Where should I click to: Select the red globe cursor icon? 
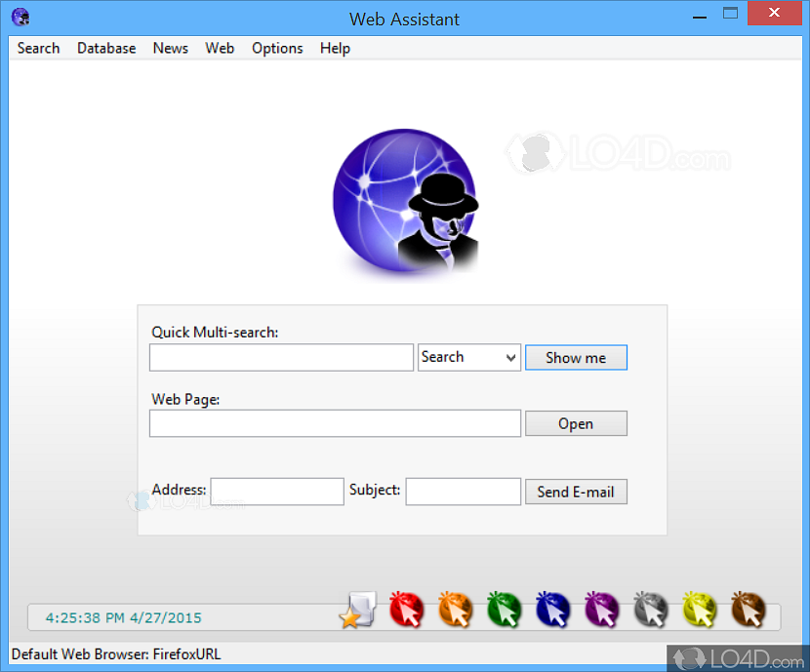(407, 609)
